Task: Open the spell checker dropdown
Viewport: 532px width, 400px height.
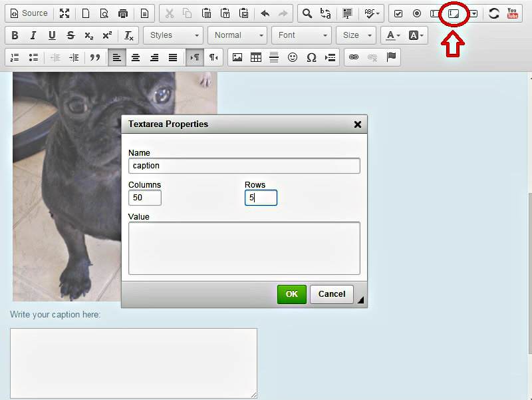Action: tap(372, 13)
